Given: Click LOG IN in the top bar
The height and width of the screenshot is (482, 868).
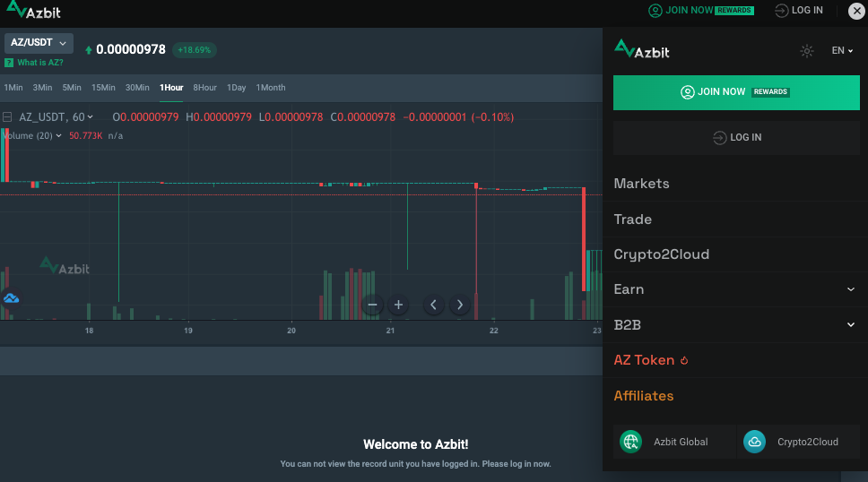Looking at the screenshot, I should [798, 11].
